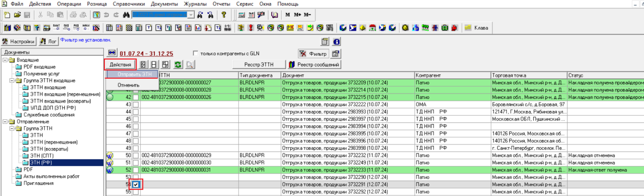Click the M+ memory toolbar icon
This screenshot has height=196, width=644.
coord(297,15)
